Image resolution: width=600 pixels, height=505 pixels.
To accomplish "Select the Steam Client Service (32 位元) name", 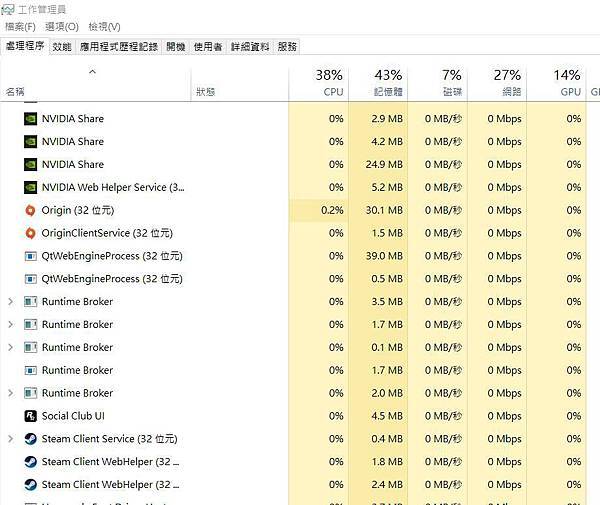I will coord(109,439).
